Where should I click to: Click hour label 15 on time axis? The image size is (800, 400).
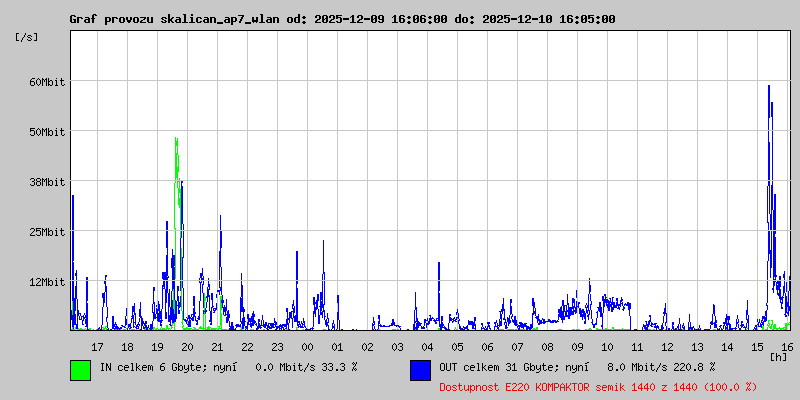point(757,347)
